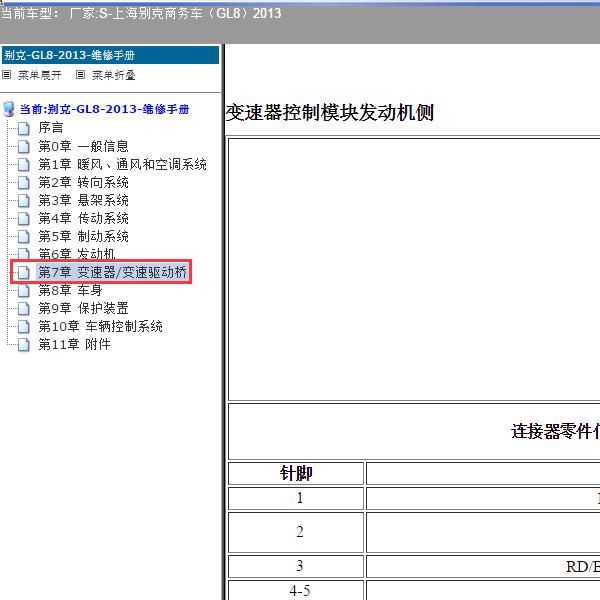
Task: Open 第9章 保护装置 chapter
Action: [x=83, y=308]
